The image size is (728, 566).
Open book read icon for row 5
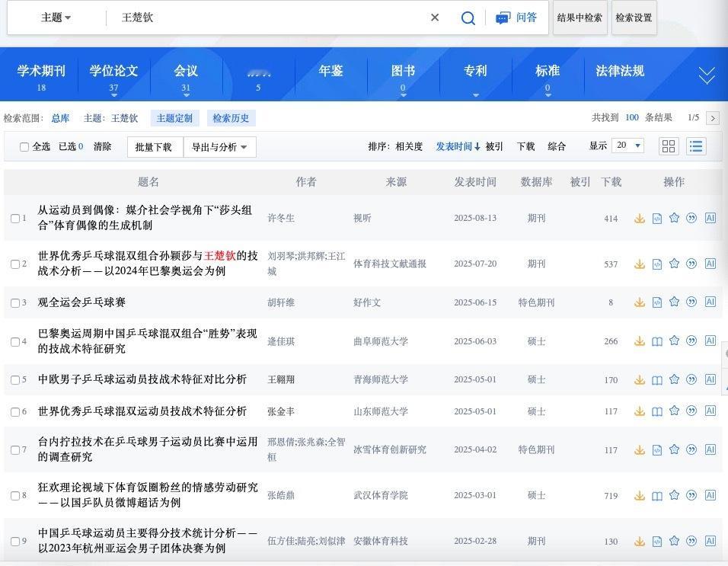click(656, 380)
